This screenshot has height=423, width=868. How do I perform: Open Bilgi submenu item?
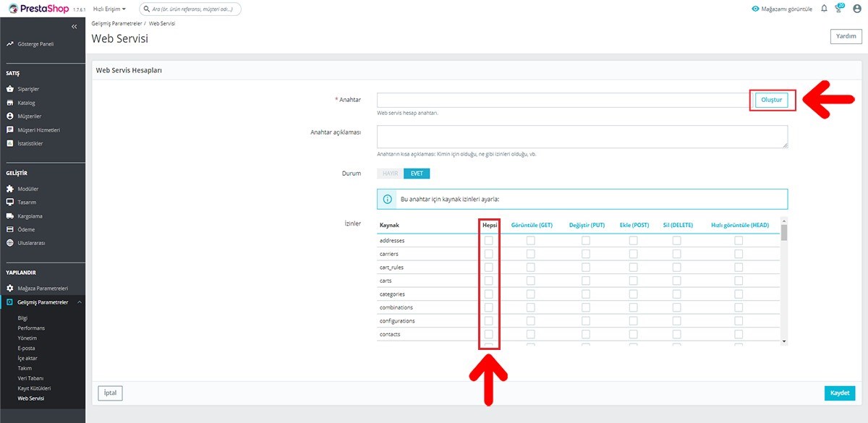pos(22,317)
